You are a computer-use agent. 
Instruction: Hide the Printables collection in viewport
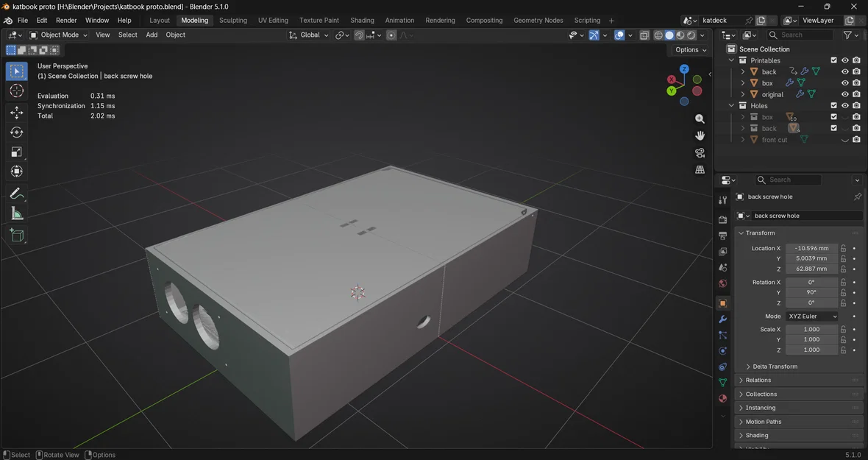click(x=844, y=60)
